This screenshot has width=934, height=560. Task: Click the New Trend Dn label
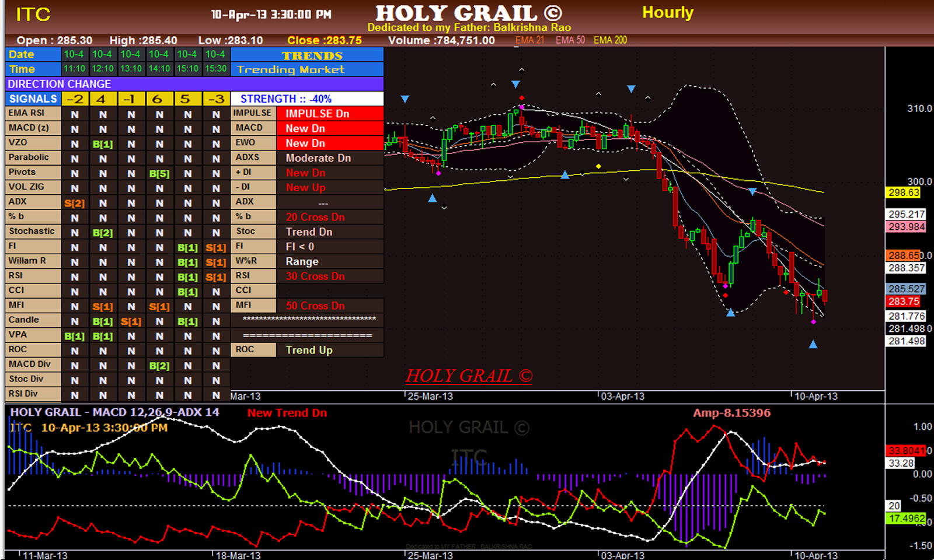click(287, 413)
